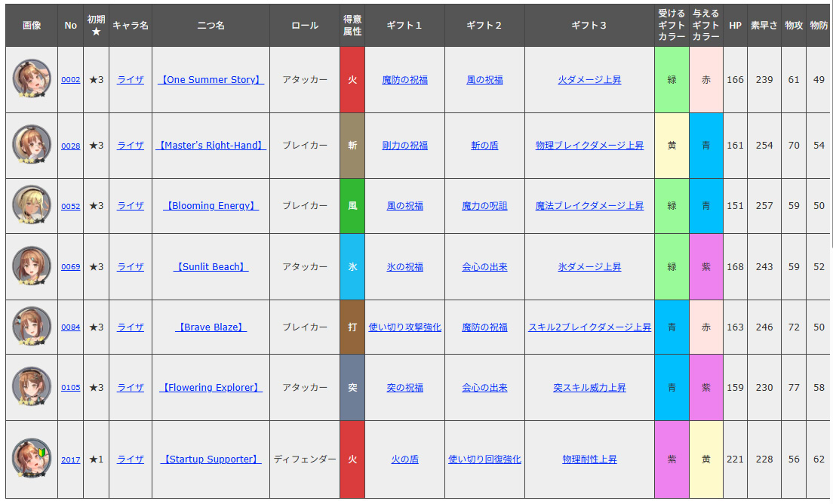Click the blue 氷 attribute color cell
Image resolution: width=833 pixels, height=504 pixels.
(352, 266)
